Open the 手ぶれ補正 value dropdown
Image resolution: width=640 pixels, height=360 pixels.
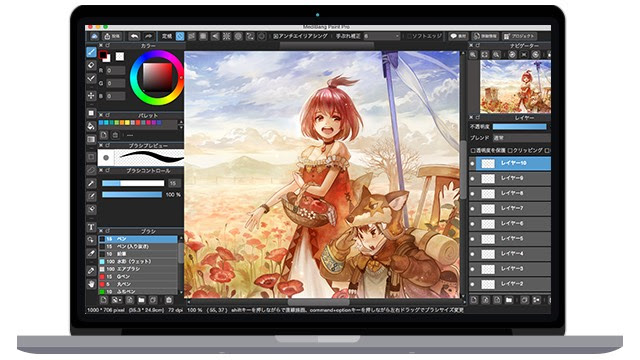point(381,36)
